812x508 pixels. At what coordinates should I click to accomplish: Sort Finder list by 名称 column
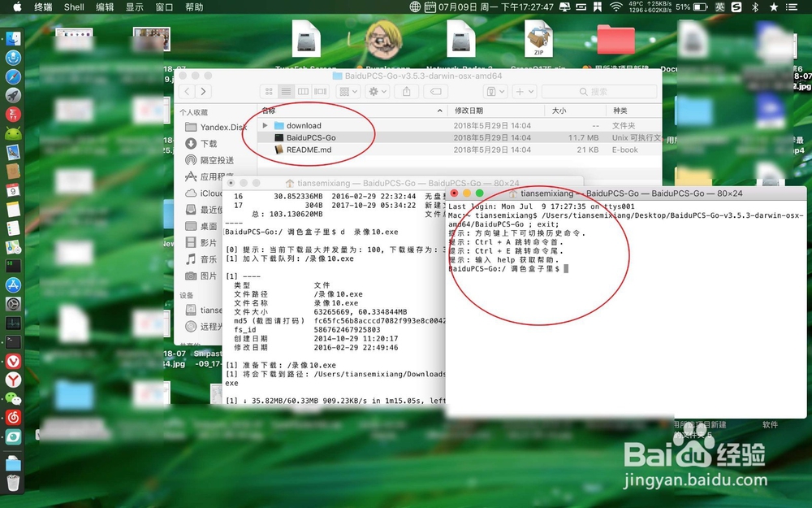click(353, 111)
